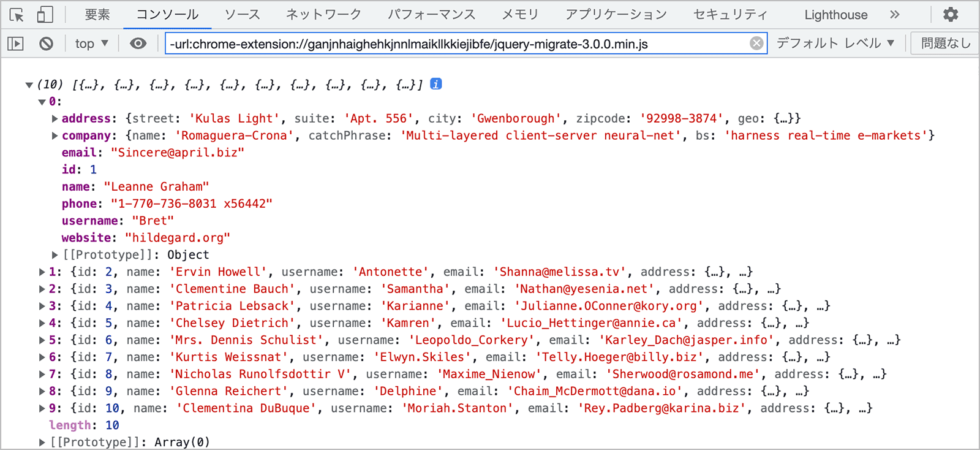
Task: Clear the filter text with X icon
Action: pyautogui.click(x=756, y=44)
